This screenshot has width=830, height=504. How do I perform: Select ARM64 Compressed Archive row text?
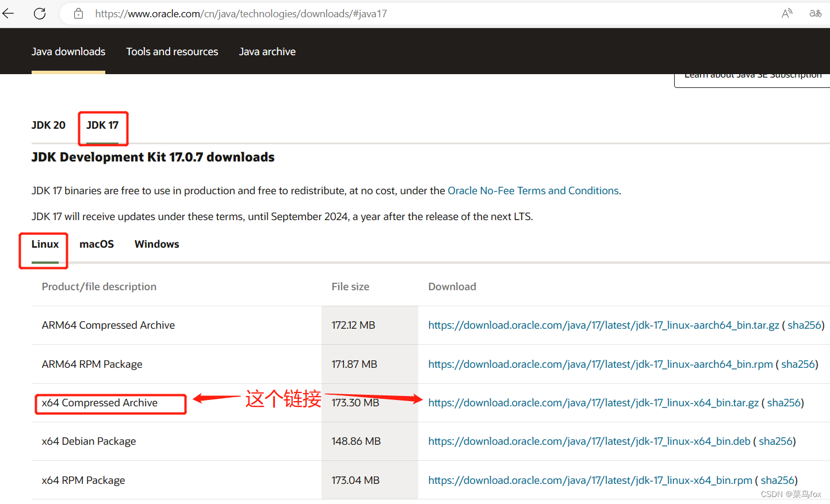108,325
